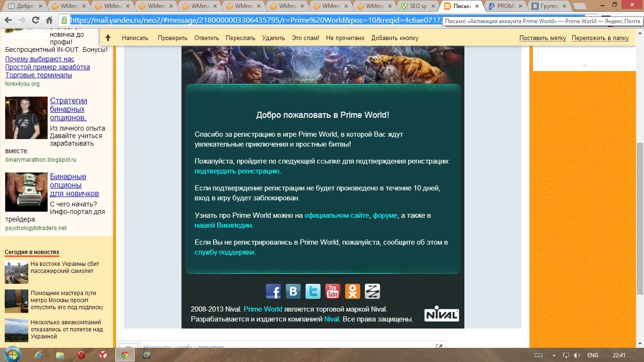
Task: Open the 'нашей Википедии' link
Action: 223,225
